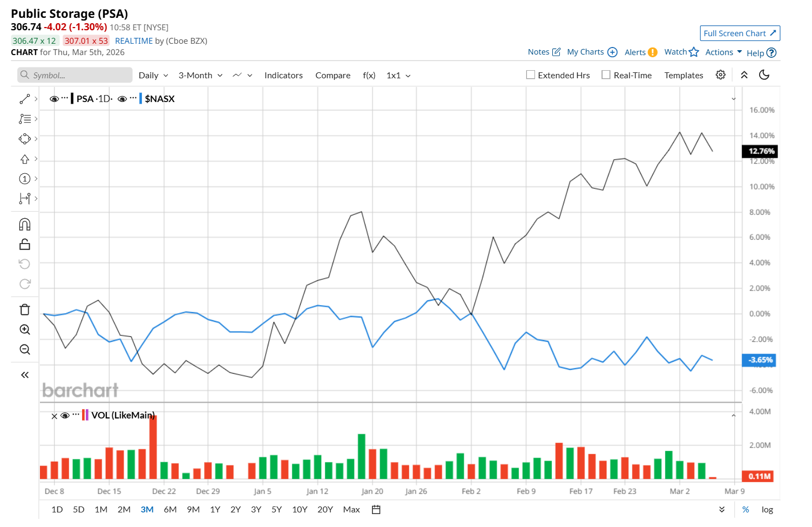The height and width of the screenshot is (527, 812).
Task: Undo the last chart action
Action: coord(25,264)
